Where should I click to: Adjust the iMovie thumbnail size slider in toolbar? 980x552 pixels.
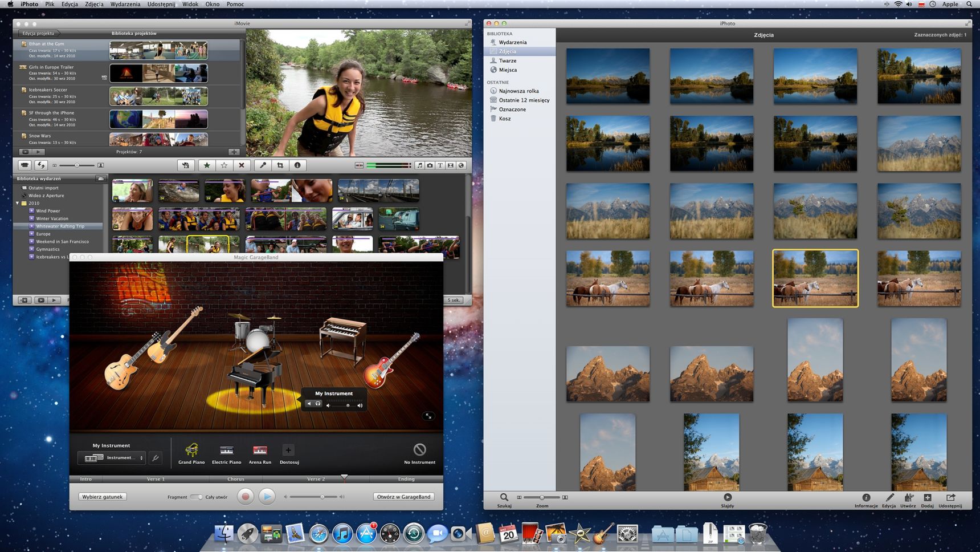77,165
